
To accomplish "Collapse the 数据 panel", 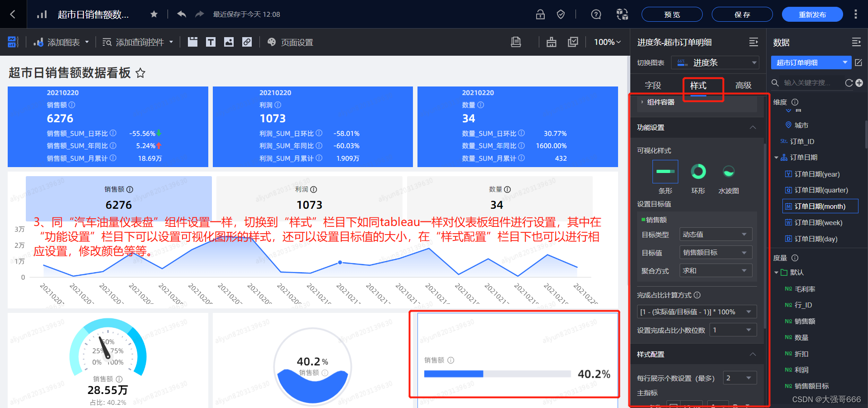I will tap(856, 42).
